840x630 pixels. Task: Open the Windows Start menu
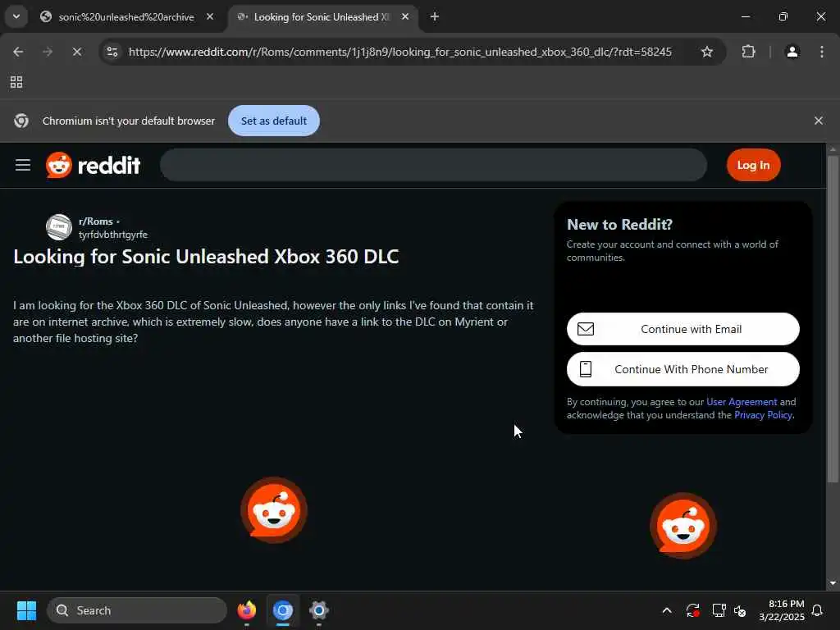(26, 610)
